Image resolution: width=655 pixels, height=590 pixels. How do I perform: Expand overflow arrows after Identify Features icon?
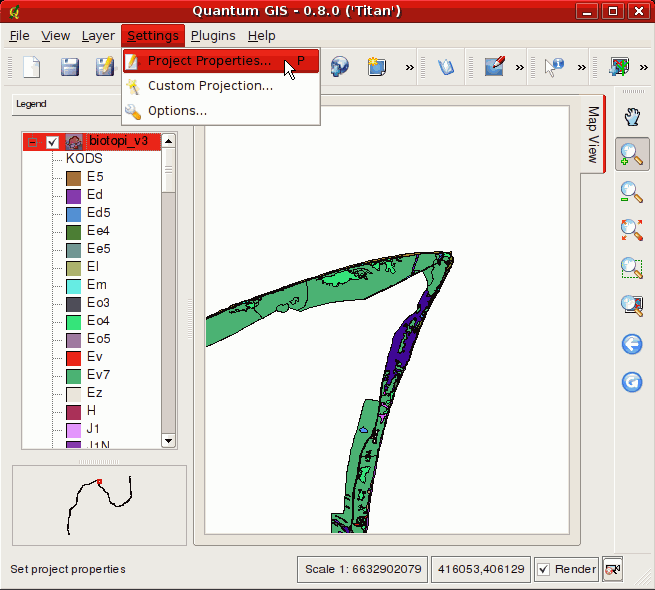pyautogui.click(x=581, y=67)
